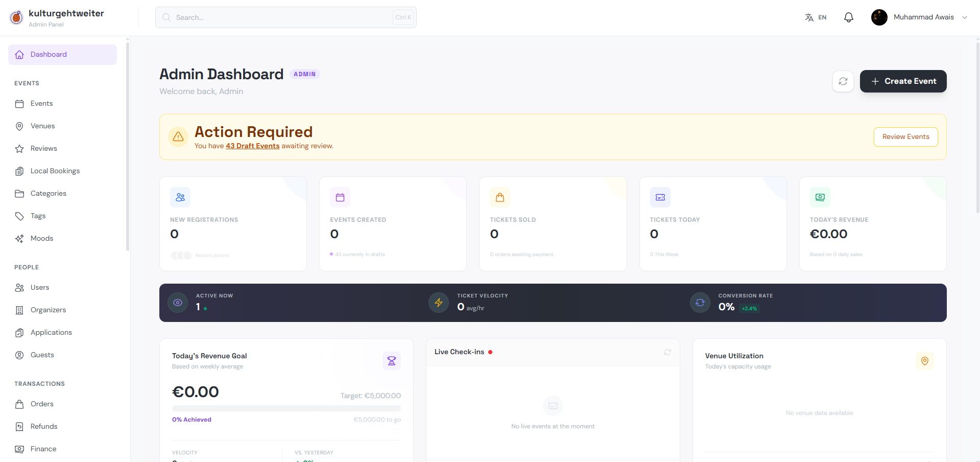Click the 0% Achieved text
This screenshot has width=980, height=462.
[192, 420]
